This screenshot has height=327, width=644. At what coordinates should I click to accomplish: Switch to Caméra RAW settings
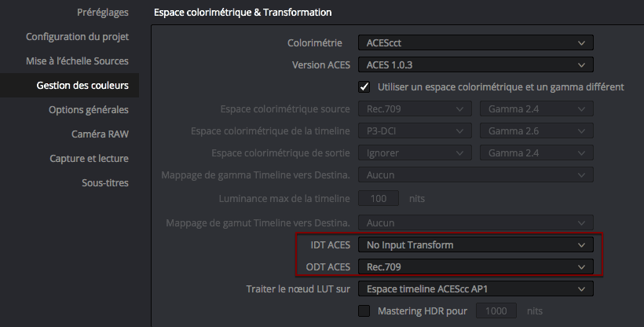[x=100, y=134]
